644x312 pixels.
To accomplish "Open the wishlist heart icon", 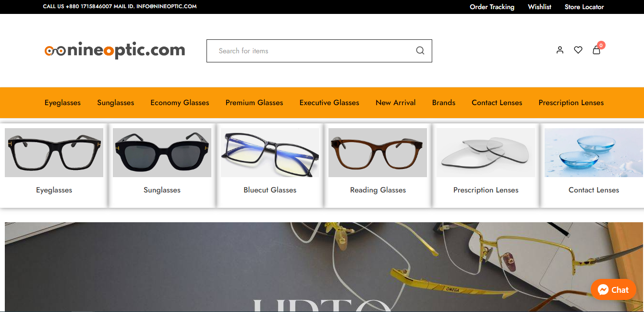I will (578, 49).
